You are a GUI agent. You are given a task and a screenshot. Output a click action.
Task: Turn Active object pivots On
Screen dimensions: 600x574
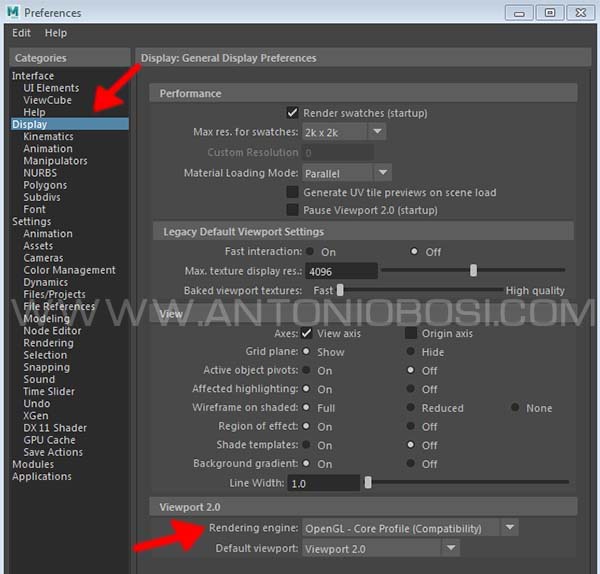[306, 370]
